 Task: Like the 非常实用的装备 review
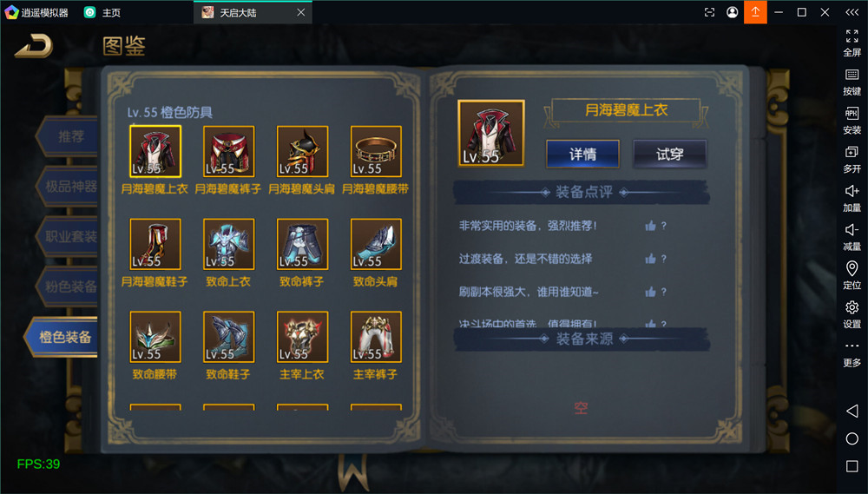(x=650, y=226)
